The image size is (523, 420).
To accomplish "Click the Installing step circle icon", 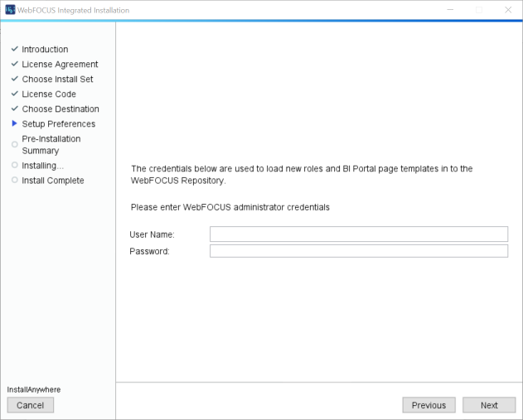I will [x=15, y=166].
